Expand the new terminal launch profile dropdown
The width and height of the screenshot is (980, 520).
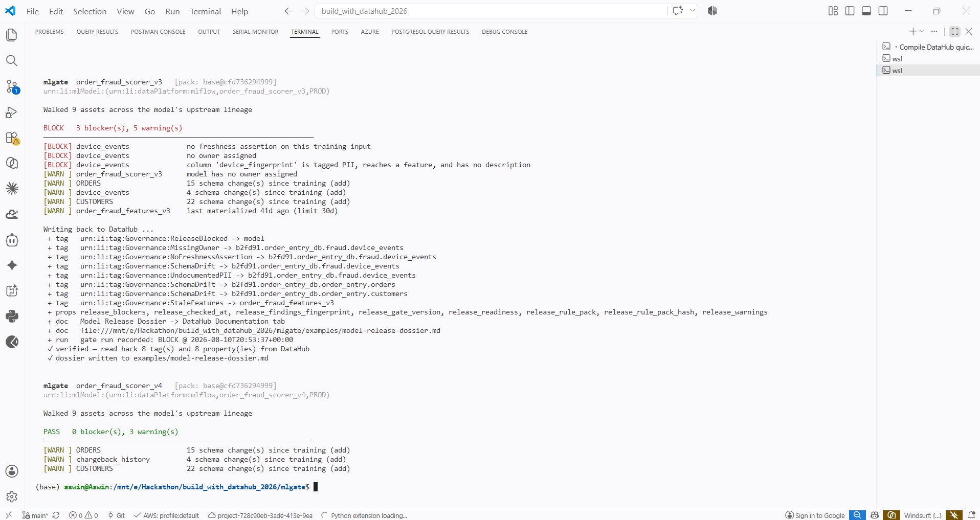coord(922,32)
